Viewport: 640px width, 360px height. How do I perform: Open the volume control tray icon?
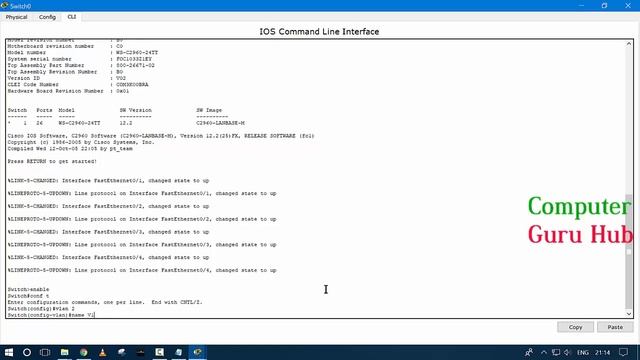click(567, 352)
